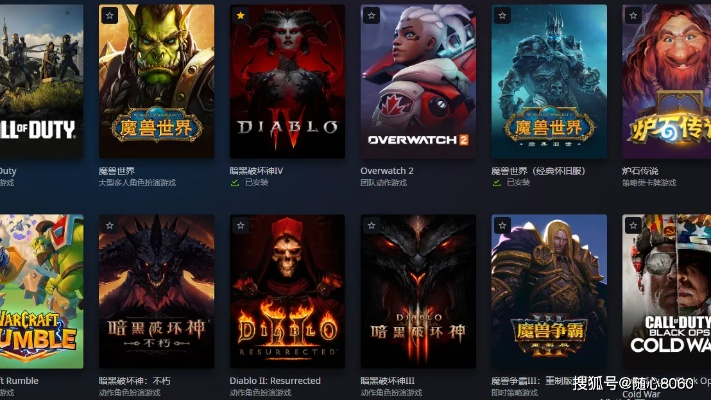
Task: Click the Diablo II: Resurrected title text
Action: (x=275, y=381)
